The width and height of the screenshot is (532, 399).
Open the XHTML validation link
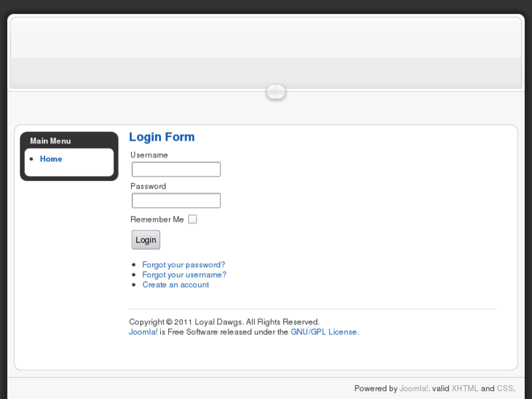pyautogui.click(x=465, y=389)
